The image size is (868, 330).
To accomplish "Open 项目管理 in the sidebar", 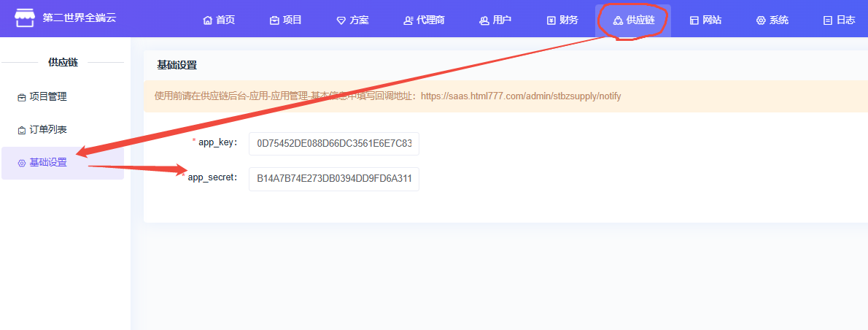I will pyautogui.click(x=47, y=96).
